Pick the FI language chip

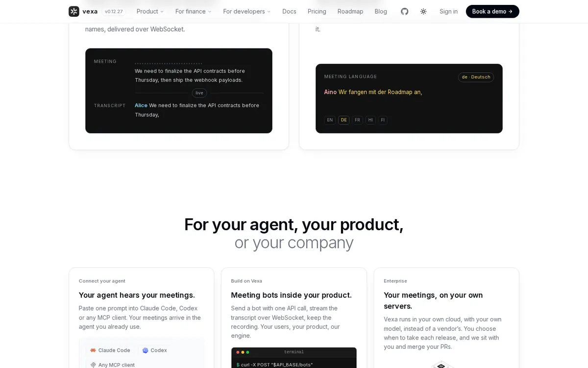tap(383, 120)
